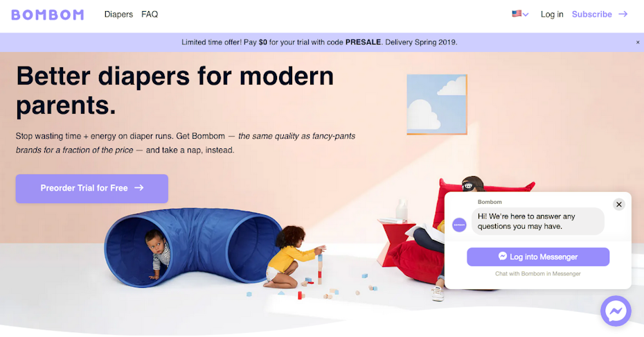Click the Subscribe link
This screenshot has height=337, width=644.
[592, 15]
